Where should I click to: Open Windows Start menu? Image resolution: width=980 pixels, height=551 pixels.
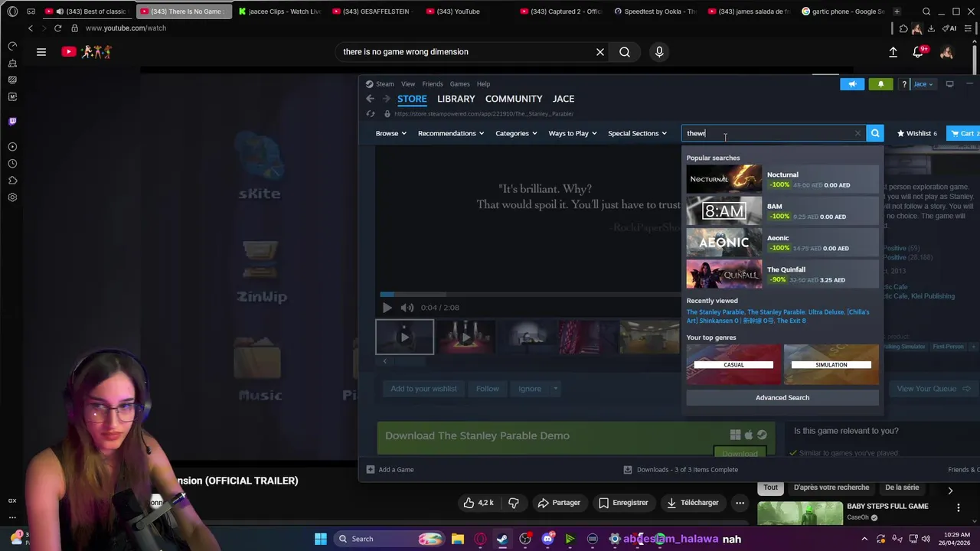(x=321, y=539)
